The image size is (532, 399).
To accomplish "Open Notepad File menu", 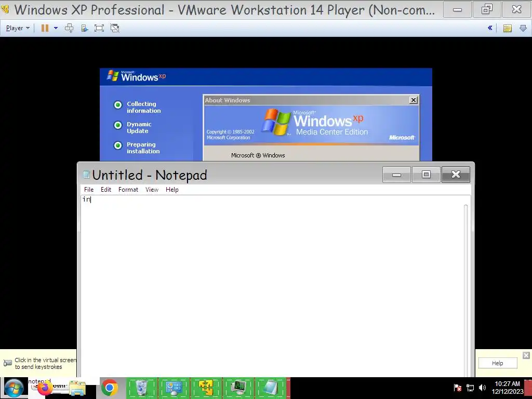I will point(89,190).
